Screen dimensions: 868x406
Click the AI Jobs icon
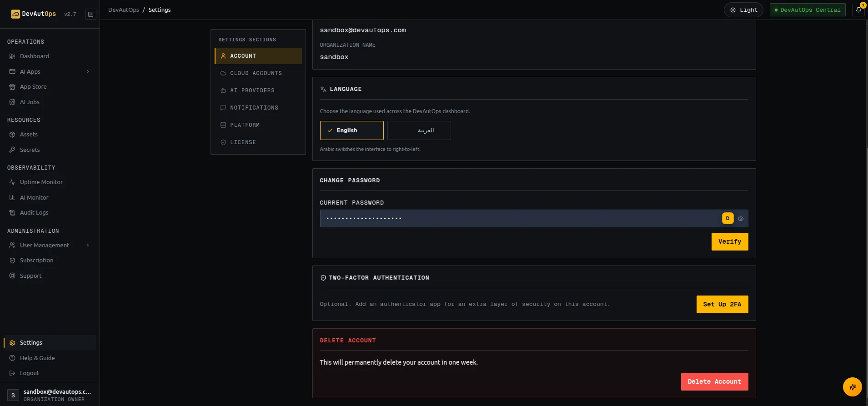point(12,102)
